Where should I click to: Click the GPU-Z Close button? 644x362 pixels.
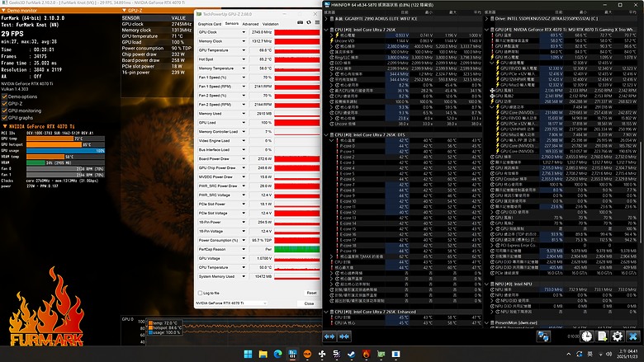pyautogui.click(x=309, y=303)
